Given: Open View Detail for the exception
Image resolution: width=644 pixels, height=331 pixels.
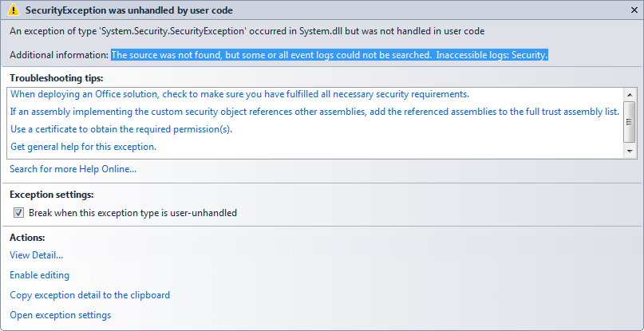Looking at the screenshot, I should [36, 255].
